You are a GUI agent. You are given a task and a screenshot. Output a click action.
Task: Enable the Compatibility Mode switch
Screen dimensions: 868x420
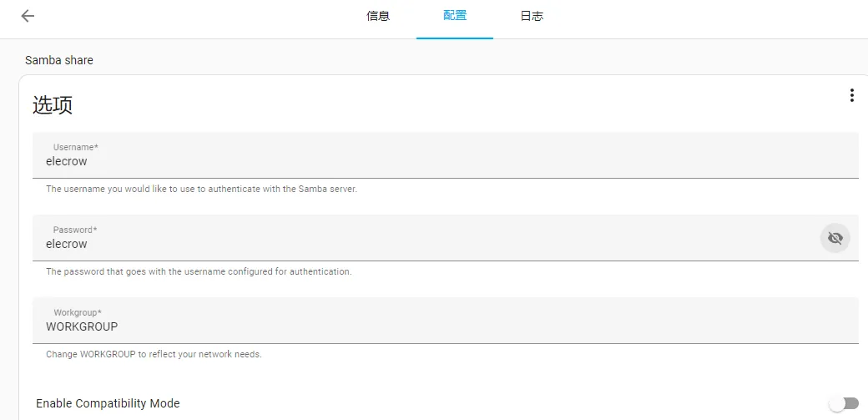[844, 403]
